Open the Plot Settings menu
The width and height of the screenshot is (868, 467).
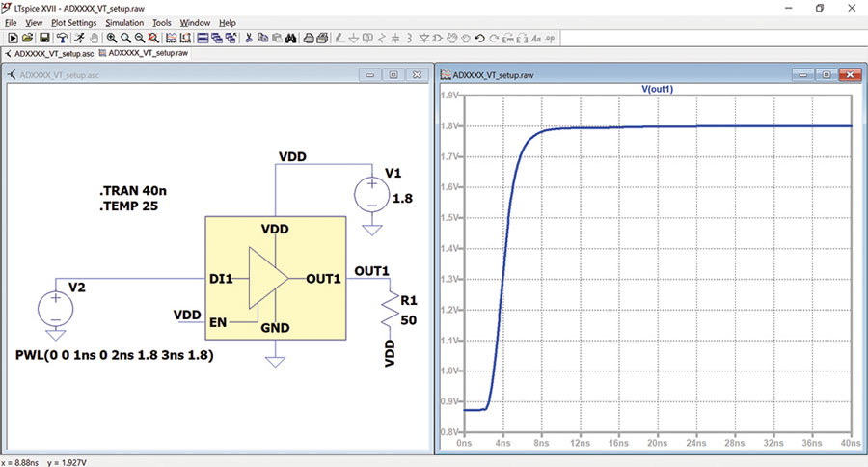tap(73, 23)
